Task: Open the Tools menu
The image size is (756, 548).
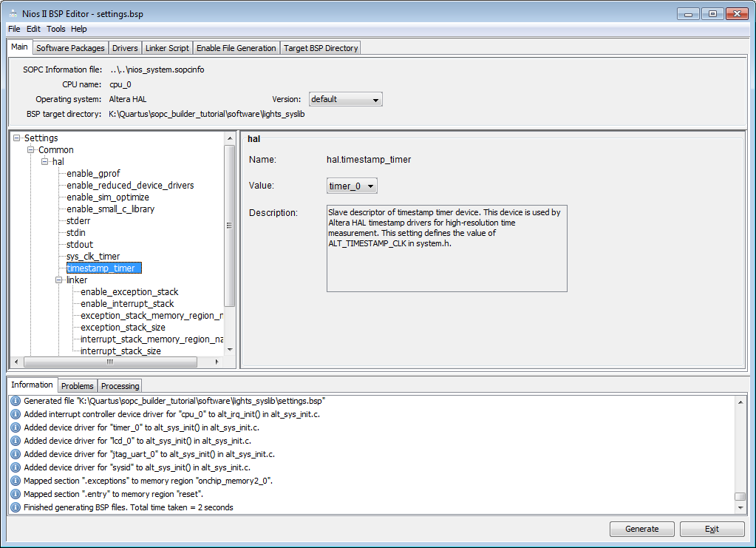Action: [56, 29]
